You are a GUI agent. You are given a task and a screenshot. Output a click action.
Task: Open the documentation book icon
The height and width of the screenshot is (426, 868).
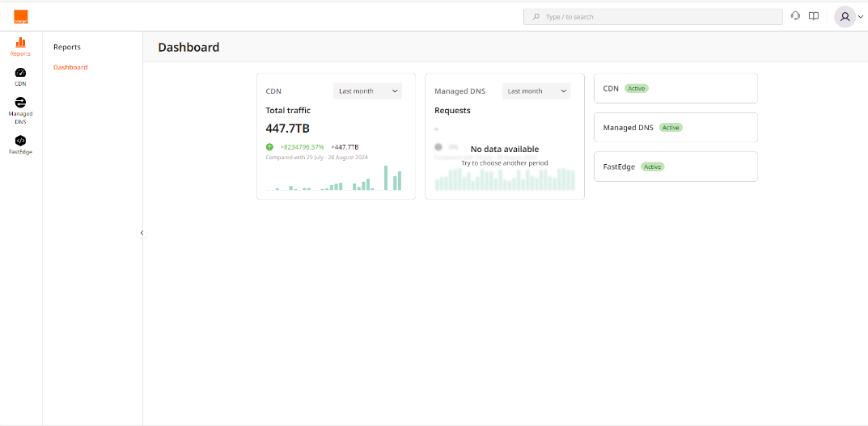814,16
